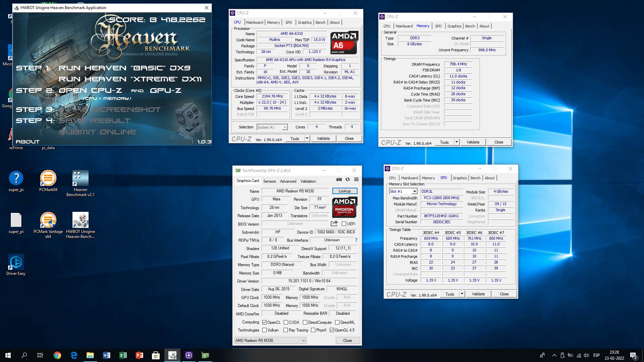644x362 pixels.
Task: Open Heaven Benchmark v2.1 desktop icon
Action: click(80, 183)
